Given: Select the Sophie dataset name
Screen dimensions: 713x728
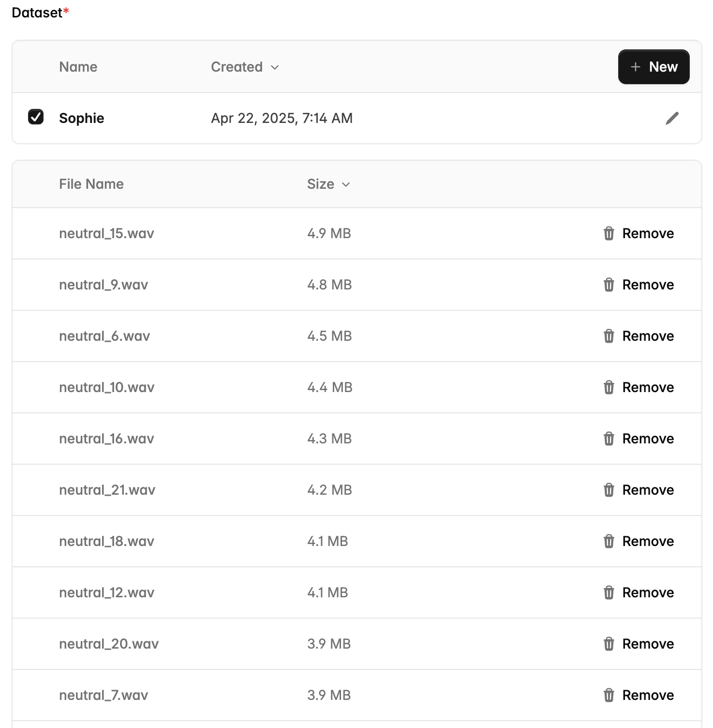Looking at the screenshot, I should click(81, 118).
